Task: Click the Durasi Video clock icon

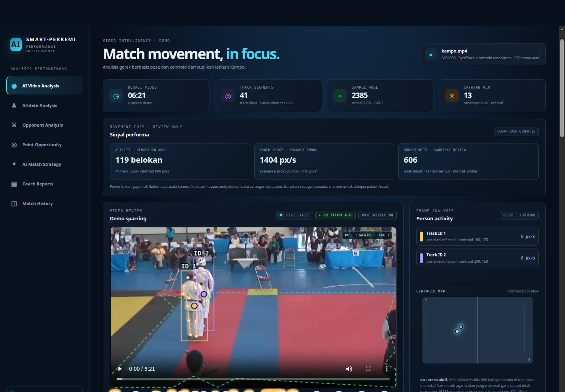Action: 116,96
